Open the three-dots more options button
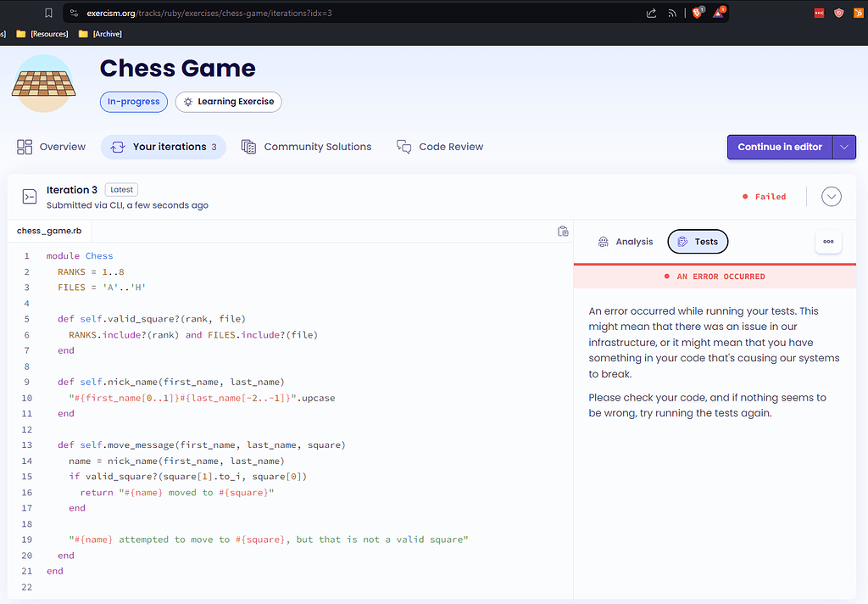This screenshot has width=868, height=604. tap(828, 242)
